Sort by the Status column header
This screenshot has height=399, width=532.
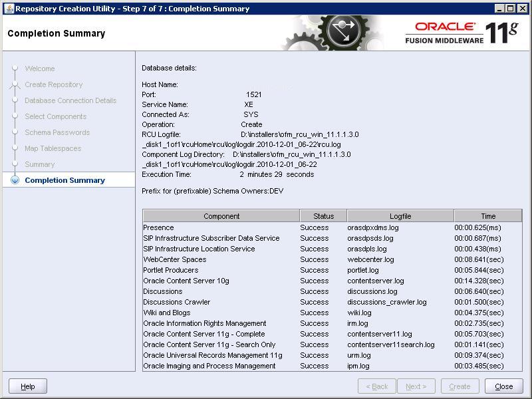[323, 216]
